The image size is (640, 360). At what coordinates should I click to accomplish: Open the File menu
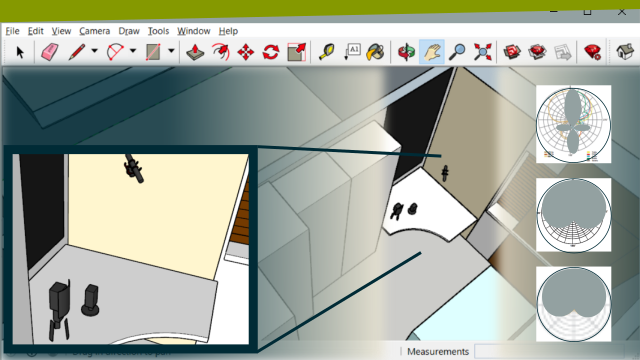12,31
